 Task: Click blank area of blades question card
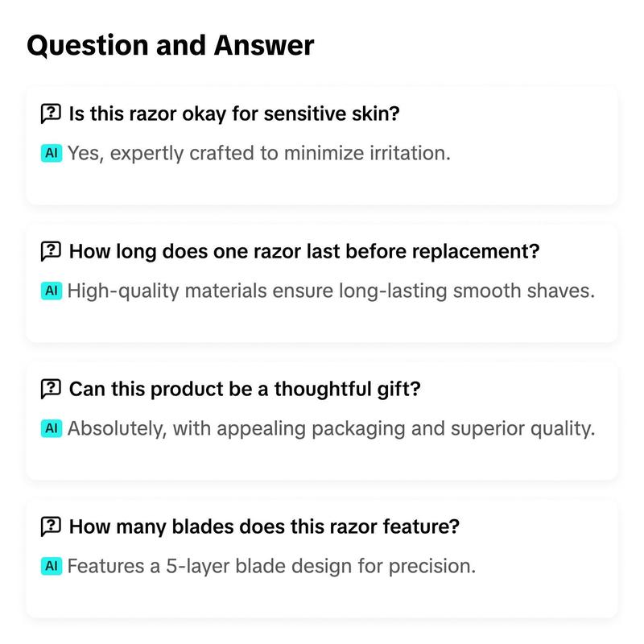click(x=534, y=596)
